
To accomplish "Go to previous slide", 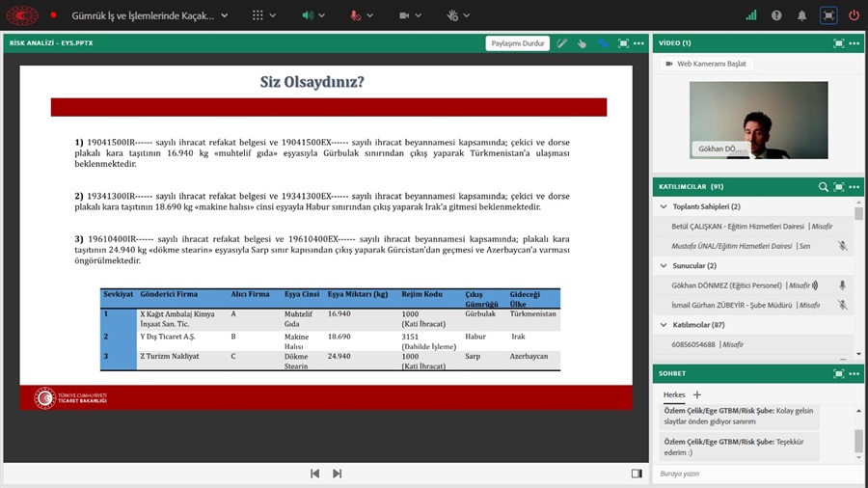I will (314, 474).
